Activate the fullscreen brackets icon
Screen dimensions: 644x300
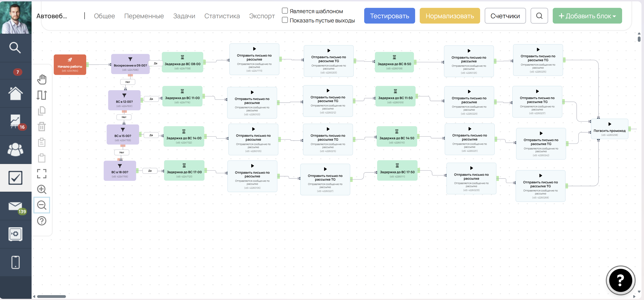(42, 173)
